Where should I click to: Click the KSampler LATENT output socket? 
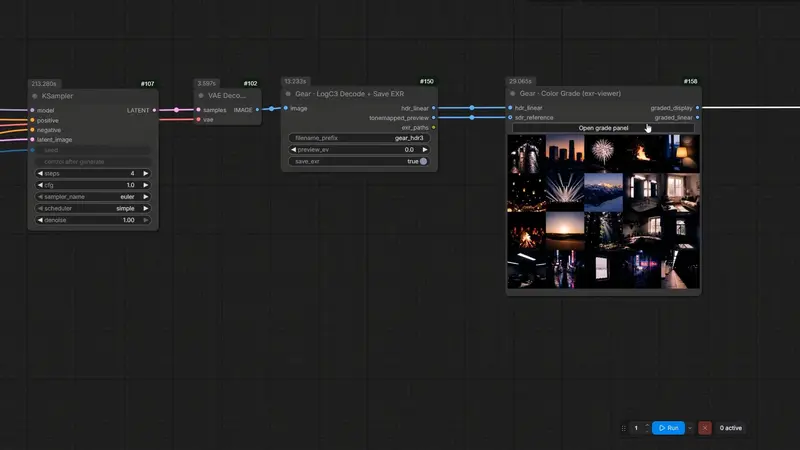click(x=154, y=110)
